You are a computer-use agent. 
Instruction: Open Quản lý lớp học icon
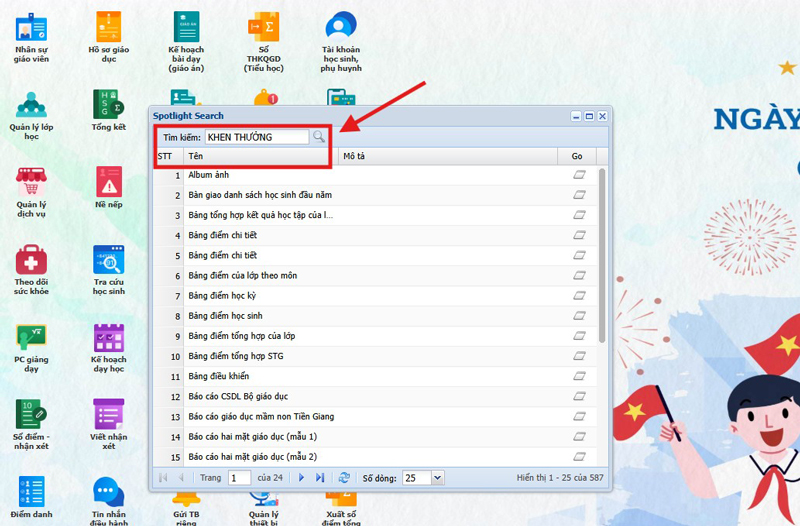pyautogui.click(x=31, y=115)
